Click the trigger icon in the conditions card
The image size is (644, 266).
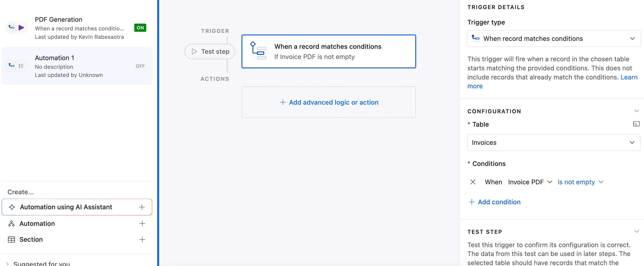pyautogui.click(x=258, y=51)
